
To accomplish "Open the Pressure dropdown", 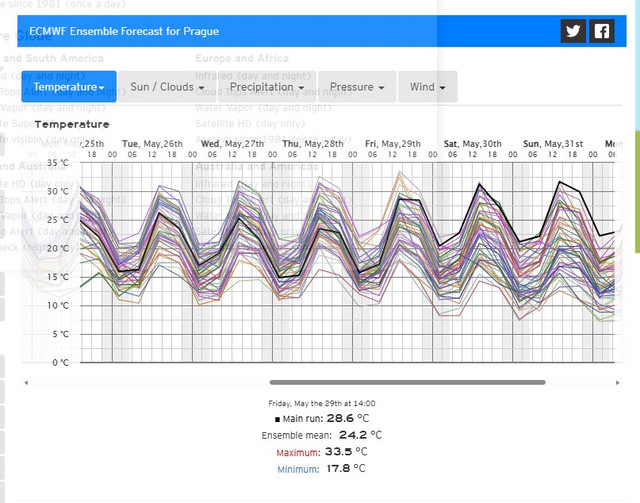I will pyautogui.click(x=357, y=87).
